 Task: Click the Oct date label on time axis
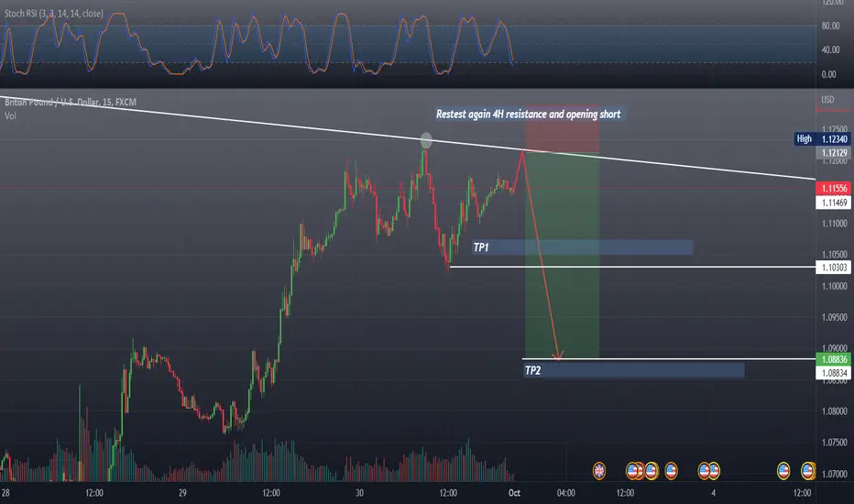tap(514, 493)
